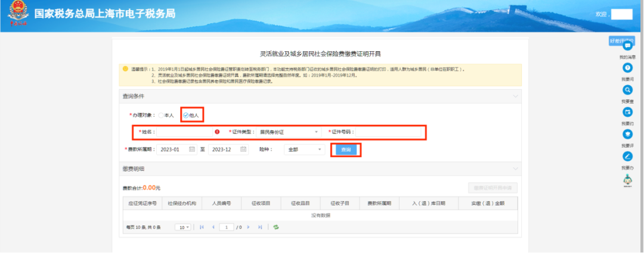Click the 我要问 question mark icon
The width and height of the screenshot is (644, 253).
[627, 68]
